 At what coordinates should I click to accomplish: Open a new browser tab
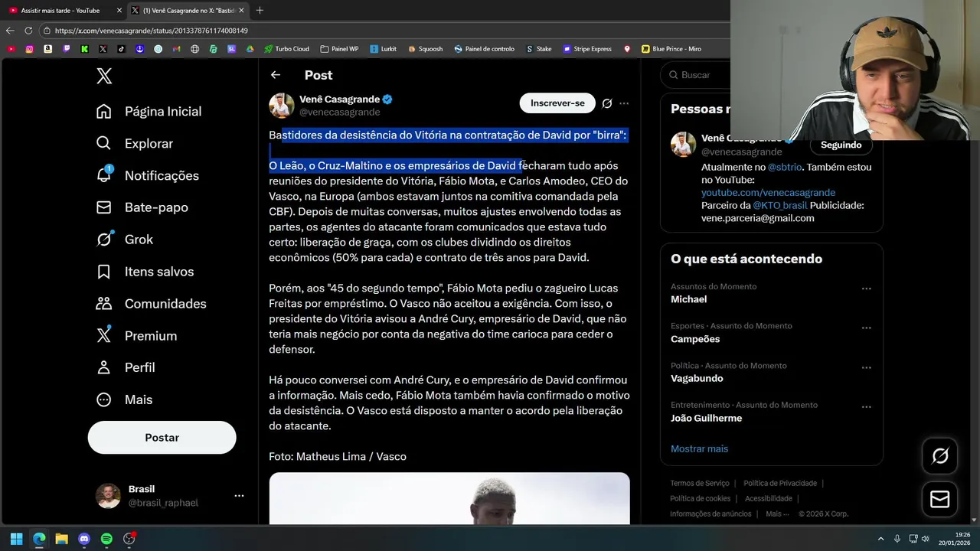pyautogui.click(x=260, y=11)
